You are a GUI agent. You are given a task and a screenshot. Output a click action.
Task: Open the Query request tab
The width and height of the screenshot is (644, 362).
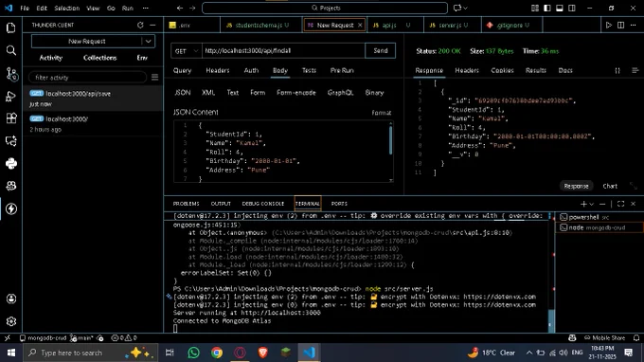(x=182, y=70)
